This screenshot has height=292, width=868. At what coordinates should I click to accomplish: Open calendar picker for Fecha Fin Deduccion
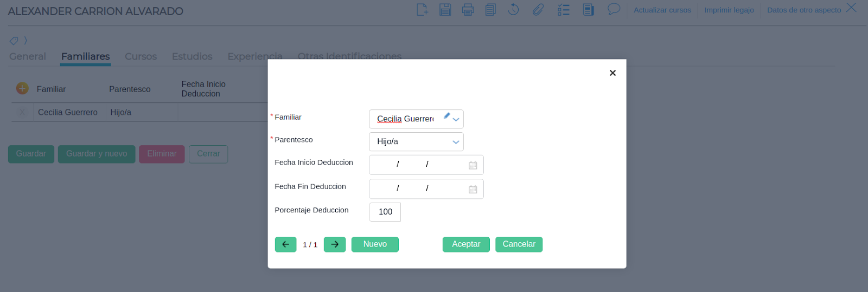pos(473,189)
